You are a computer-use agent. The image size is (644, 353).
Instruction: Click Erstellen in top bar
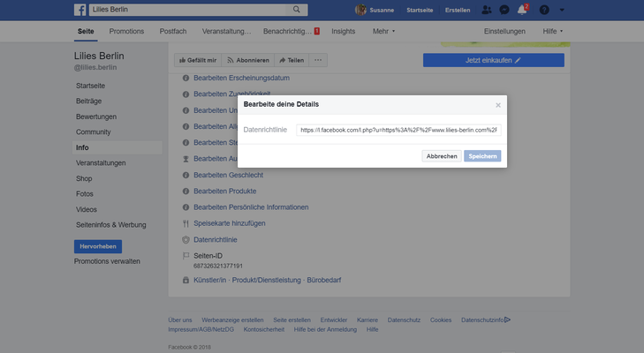458,10
